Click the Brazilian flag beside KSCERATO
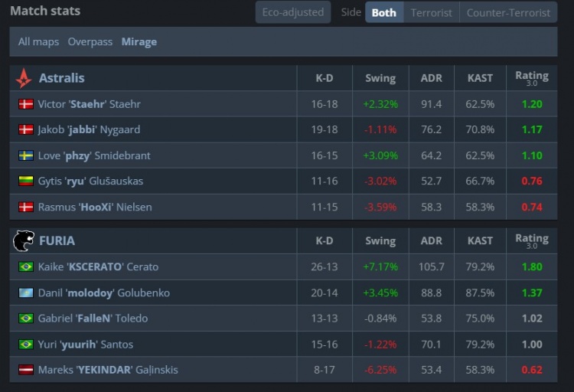The image size is (574, 392). coord(26,267)
